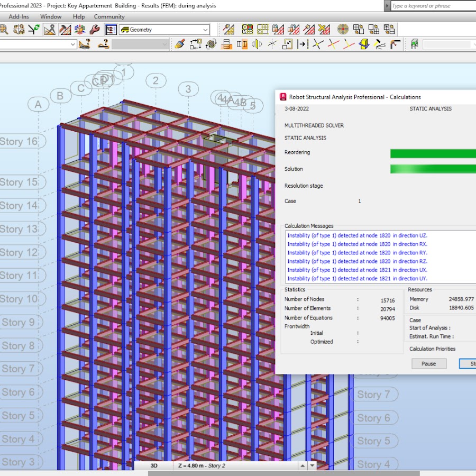The height and width of the screenshot is (476, 476).
Task: Click the 'MULTITHREADED SOLVER' text
Action: 314,125
